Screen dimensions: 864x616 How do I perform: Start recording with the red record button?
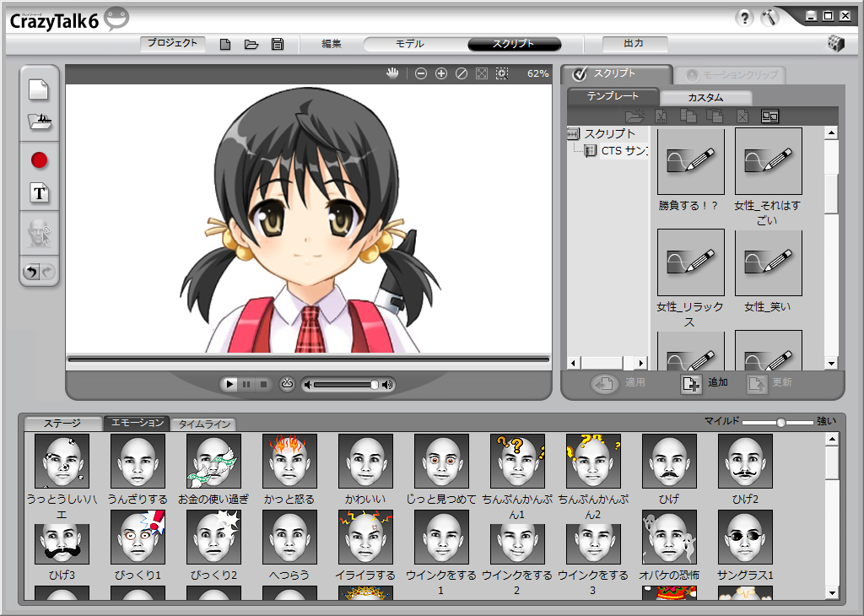39,160
